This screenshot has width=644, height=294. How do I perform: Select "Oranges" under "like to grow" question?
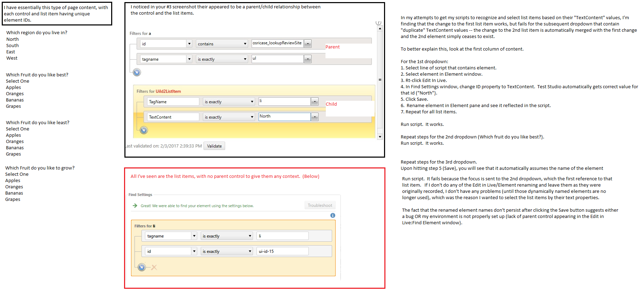coord(14,187)
